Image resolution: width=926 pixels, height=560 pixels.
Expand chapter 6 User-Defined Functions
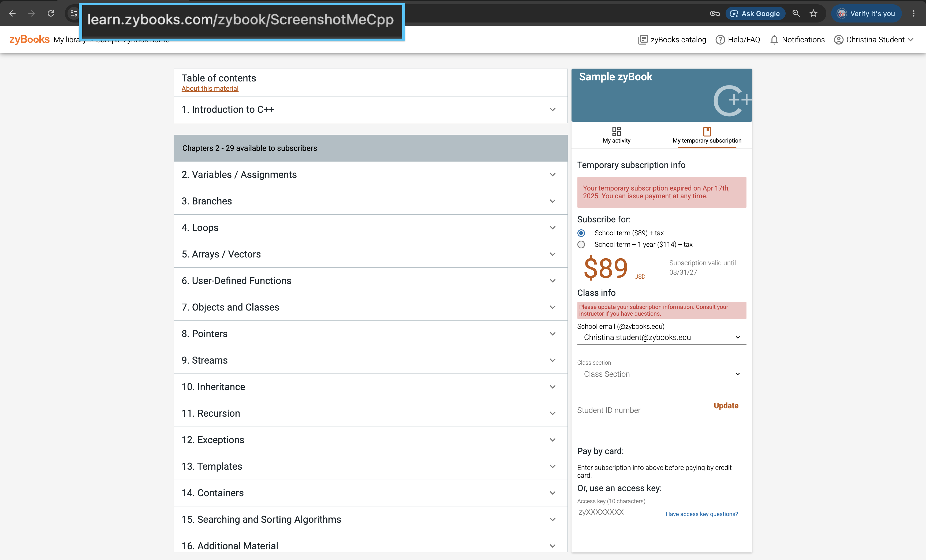coord(371,281)
